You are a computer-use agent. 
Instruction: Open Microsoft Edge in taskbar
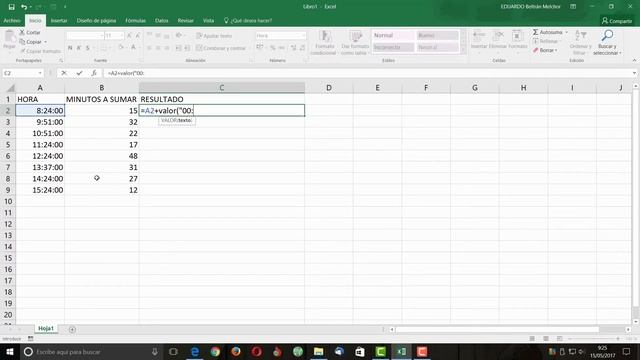tap(195, 351)
